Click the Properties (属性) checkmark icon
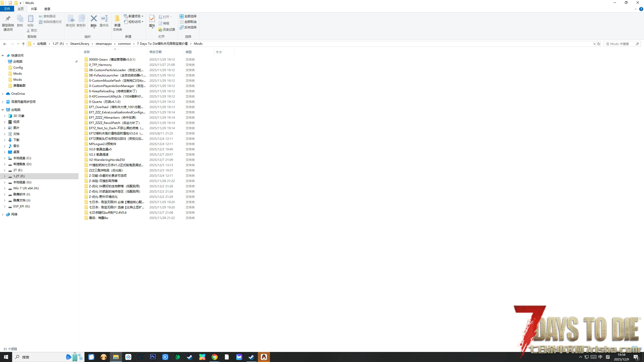The image size is (644, 362). pos(152,19)
